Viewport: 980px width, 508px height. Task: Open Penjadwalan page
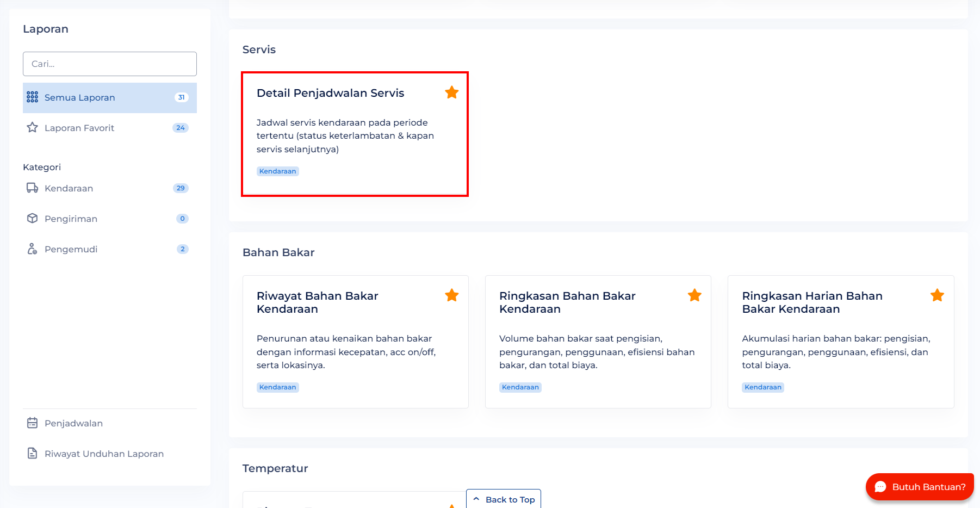click(x=110, y=423)
